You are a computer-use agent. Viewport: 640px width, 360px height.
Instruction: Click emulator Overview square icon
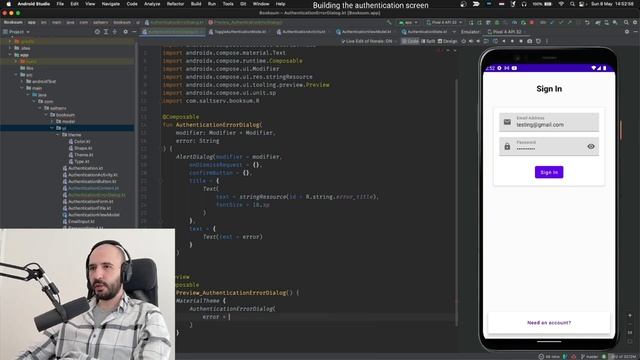(x=521, y=41)
